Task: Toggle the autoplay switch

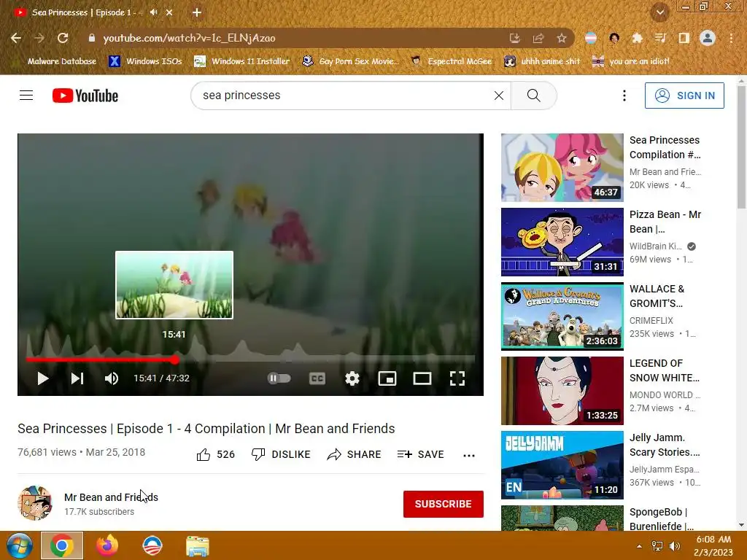Action: tap(279, 378)
